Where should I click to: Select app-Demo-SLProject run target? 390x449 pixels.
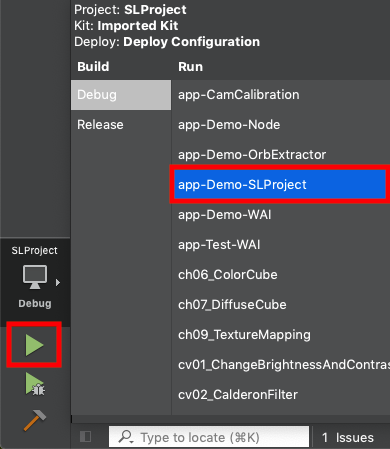pos(279,184)
